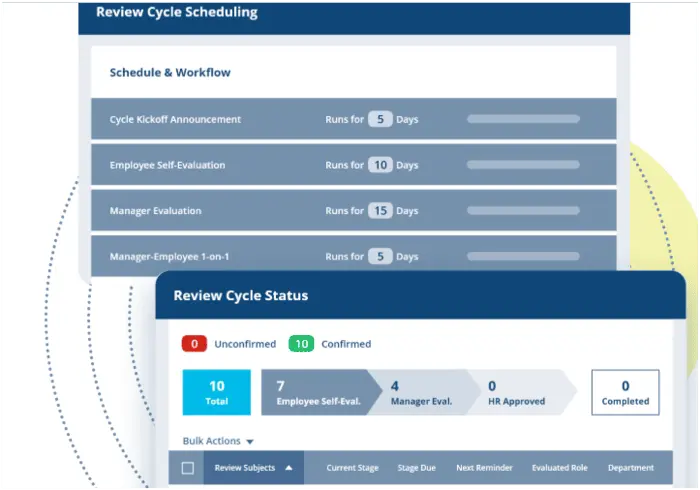Sort by the Next Reminder column
Image resolution: width=700 pixels, height=490 pixels.
[x=484, y=468]
